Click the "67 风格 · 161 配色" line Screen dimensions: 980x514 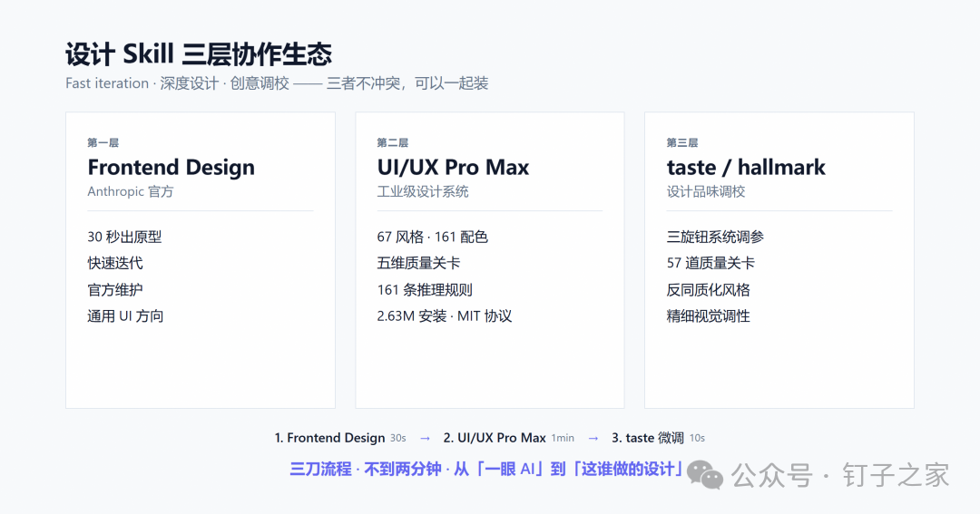click(x=433, y=237)
